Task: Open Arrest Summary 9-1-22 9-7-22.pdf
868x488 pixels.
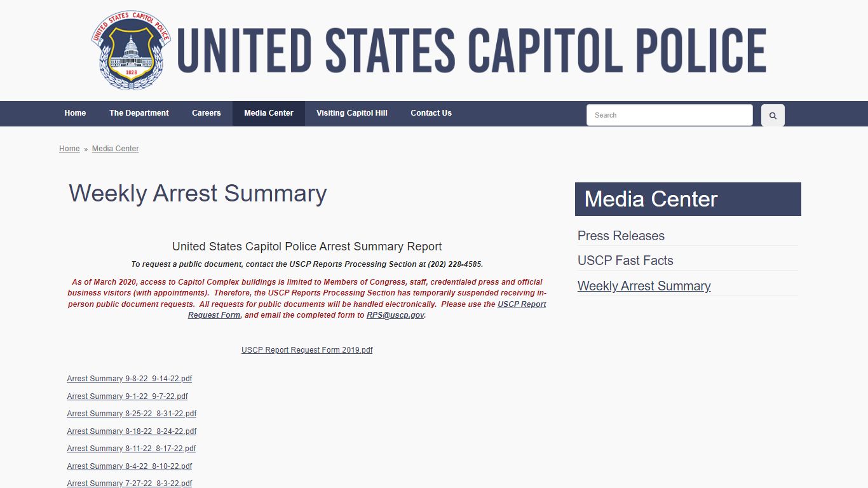Action: tap(128, 396)
